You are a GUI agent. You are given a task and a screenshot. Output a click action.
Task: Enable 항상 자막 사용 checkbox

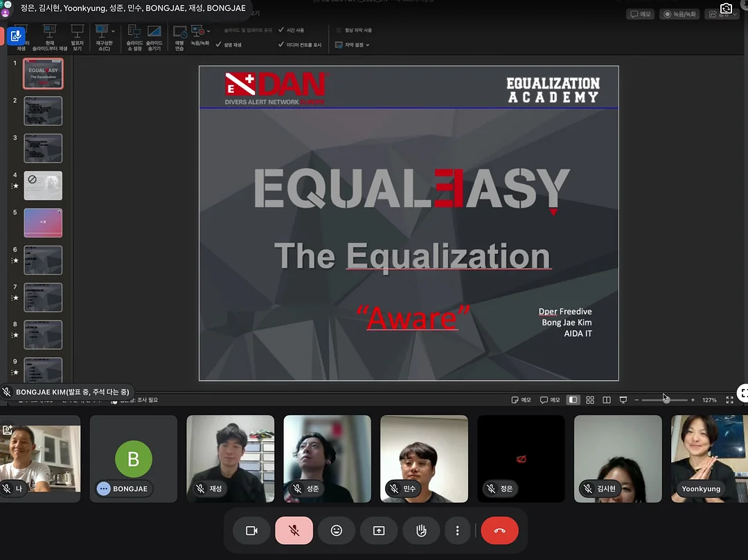pyautogui.click(x=354, y=30)
